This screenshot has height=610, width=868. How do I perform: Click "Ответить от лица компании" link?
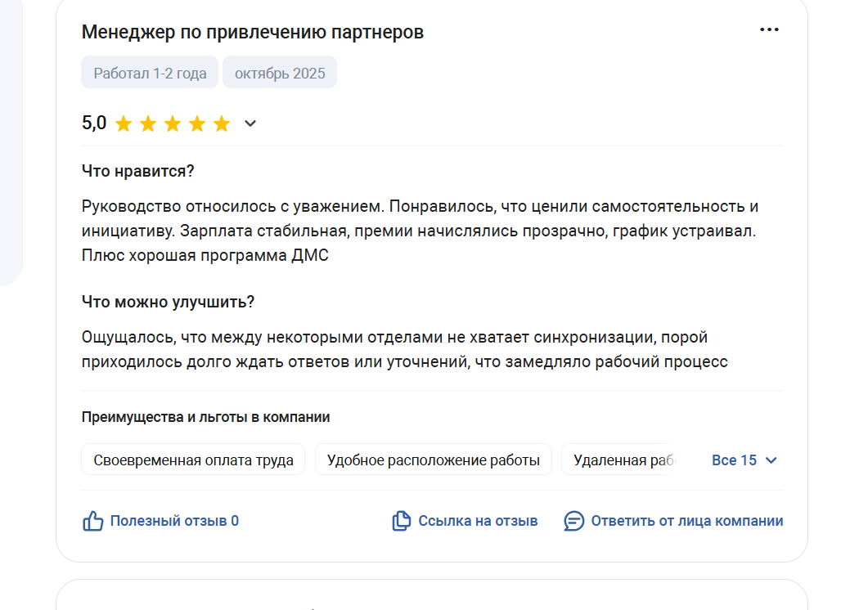(687, 521)
